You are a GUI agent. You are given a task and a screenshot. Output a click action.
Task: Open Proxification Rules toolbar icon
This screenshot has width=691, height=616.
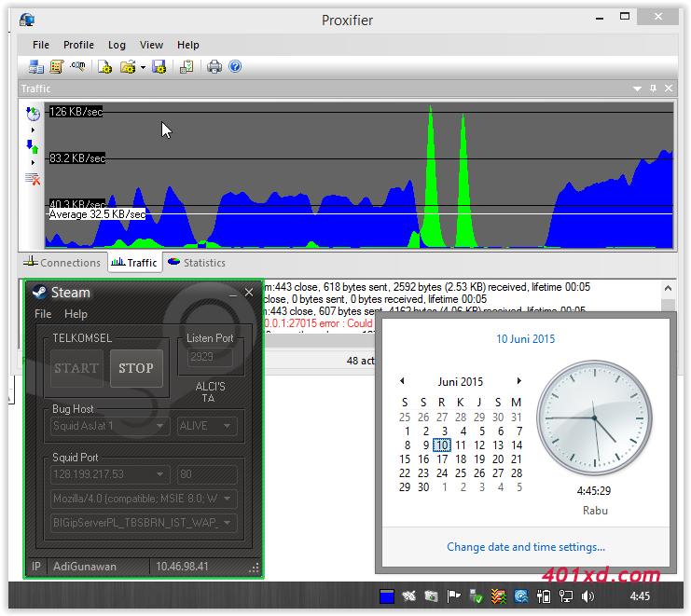pos(57,67)
